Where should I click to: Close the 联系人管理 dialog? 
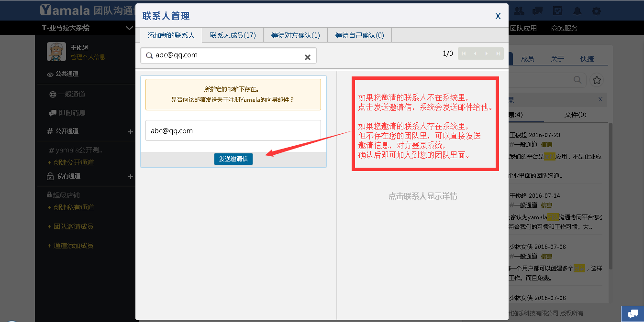(498, 16)
